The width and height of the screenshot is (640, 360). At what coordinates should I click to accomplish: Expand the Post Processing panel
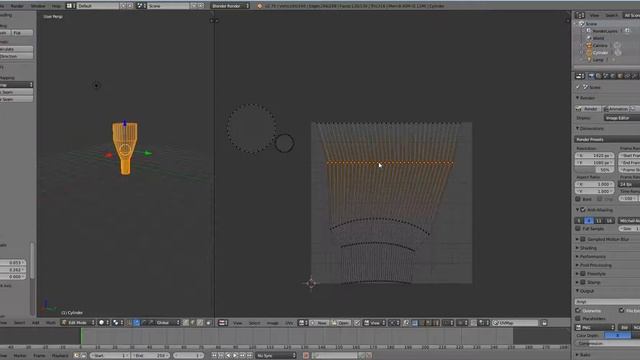594,265
